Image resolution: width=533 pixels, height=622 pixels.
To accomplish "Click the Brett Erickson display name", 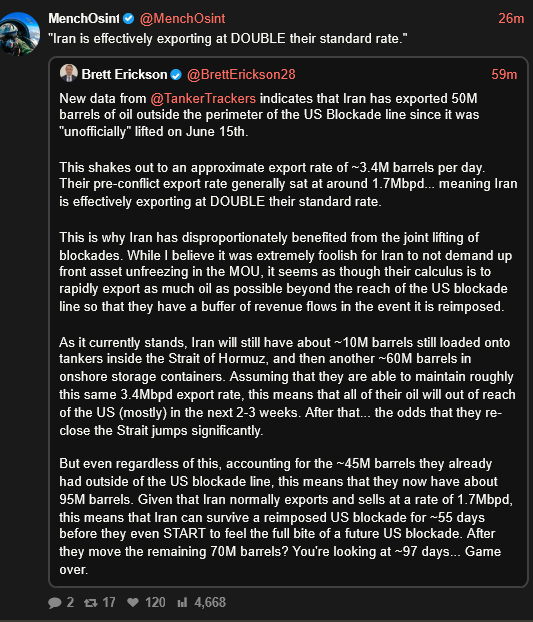I will tap(125, 75).
